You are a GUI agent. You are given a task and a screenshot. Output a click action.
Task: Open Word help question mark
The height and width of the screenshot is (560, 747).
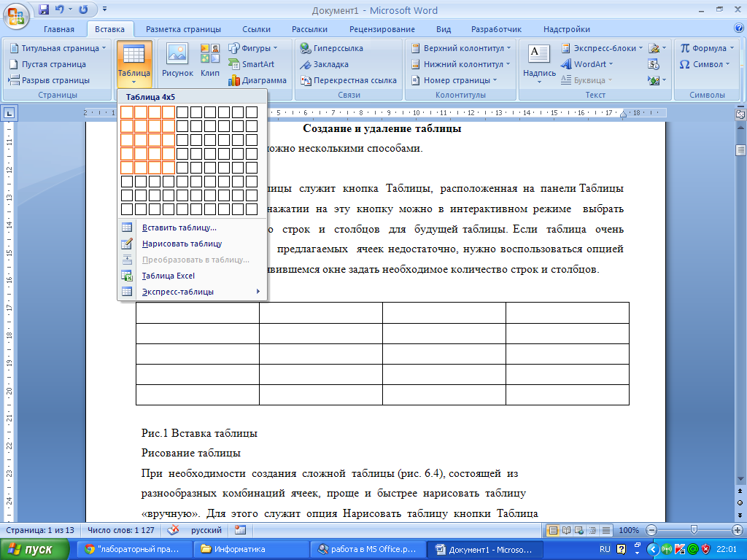(739, 28)
